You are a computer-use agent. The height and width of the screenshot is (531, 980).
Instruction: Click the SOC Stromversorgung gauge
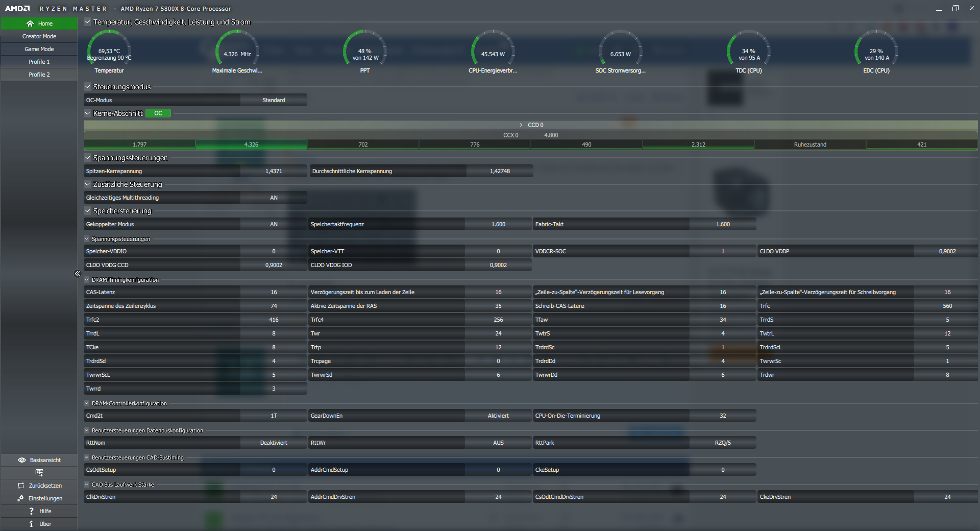[621, 52]
